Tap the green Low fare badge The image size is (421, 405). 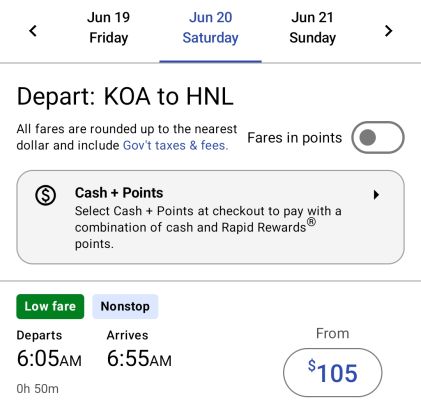[x=50, y=306]
